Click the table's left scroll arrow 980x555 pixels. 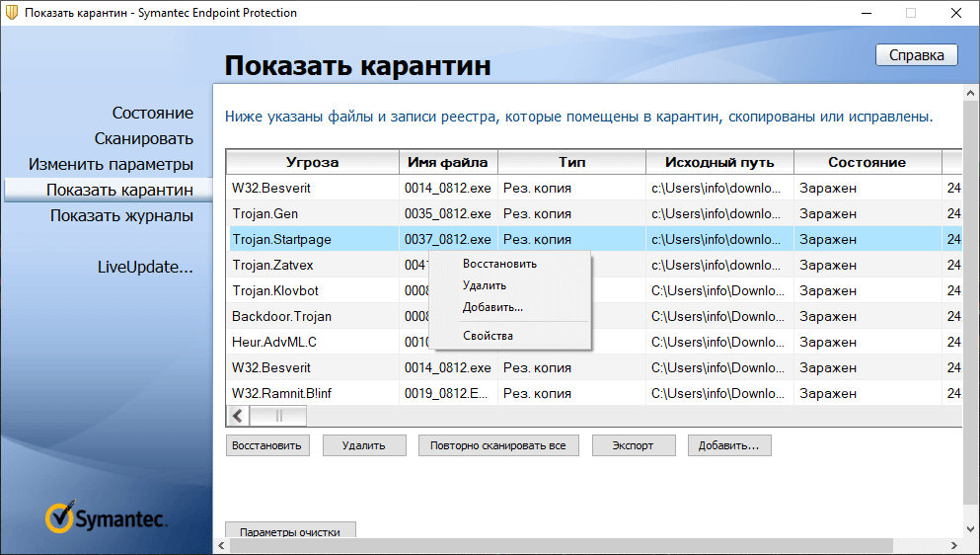point(238,416)
